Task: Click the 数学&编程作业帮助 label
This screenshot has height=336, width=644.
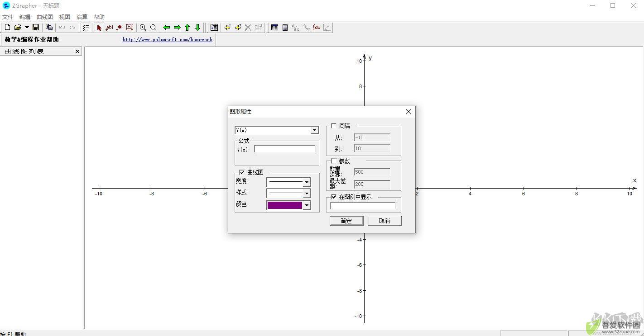Action: tap(32, 39)
